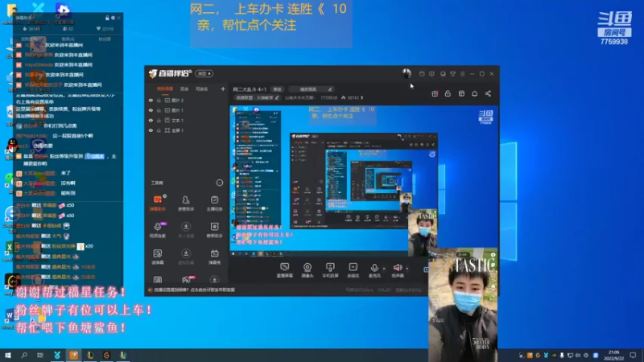
Task: Open the mode switch pill beside logo
Action: (x=204, y=74)
